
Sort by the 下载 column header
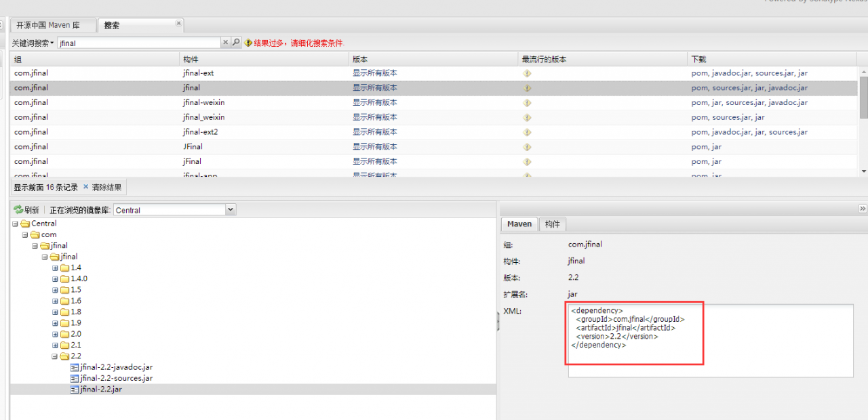click(772, 59)
